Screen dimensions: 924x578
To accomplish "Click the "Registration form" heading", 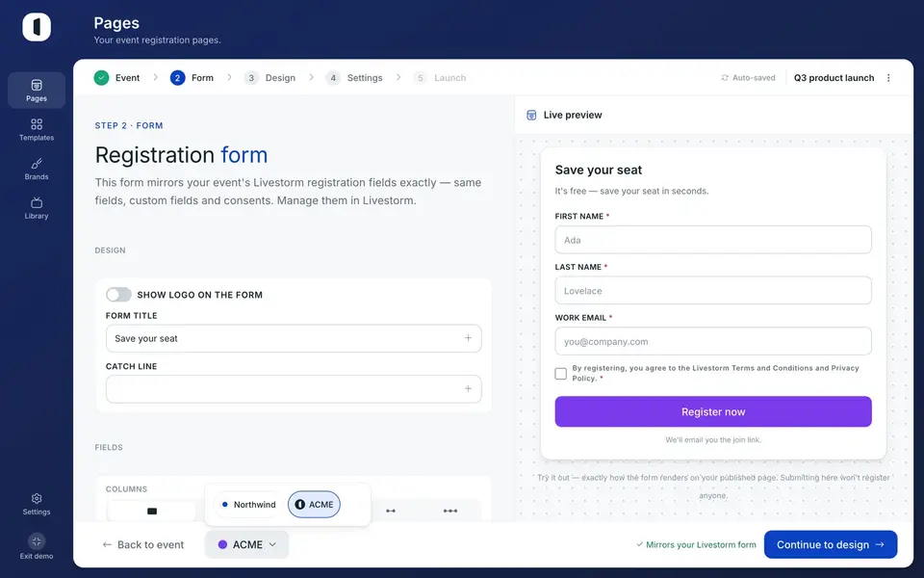I will (x=182, y=155).
